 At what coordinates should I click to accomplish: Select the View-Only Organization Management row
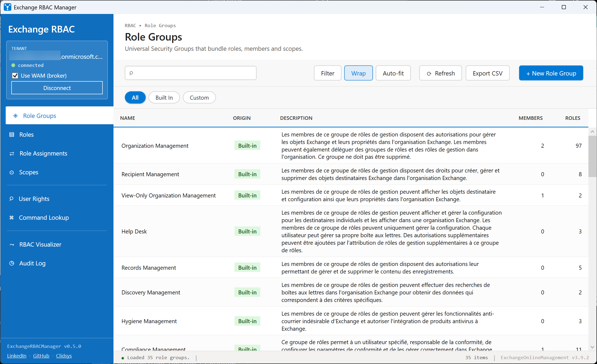click(351, 195)
